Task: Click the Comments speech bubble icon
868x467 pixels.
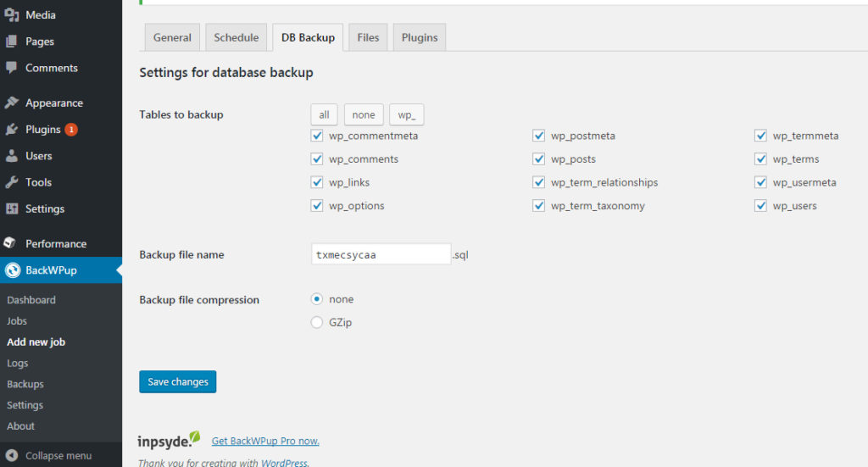Action: tap(12, 68)
